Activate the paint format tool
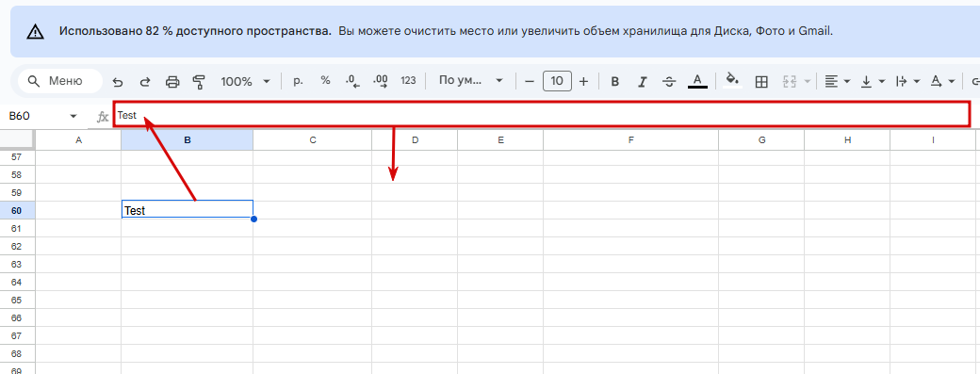 [200, 81]
